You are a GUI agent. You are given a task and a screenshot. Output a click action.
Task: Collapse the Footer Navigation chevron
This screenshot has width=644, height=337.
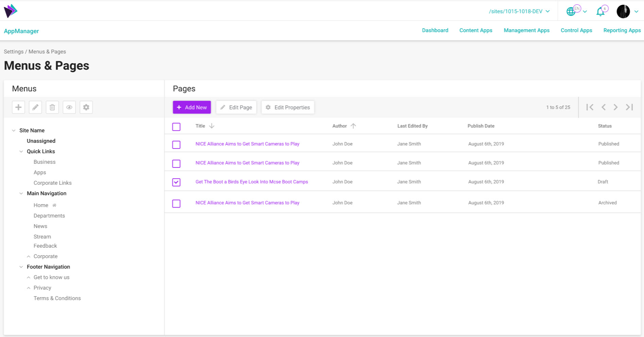[x=21, y=267]
